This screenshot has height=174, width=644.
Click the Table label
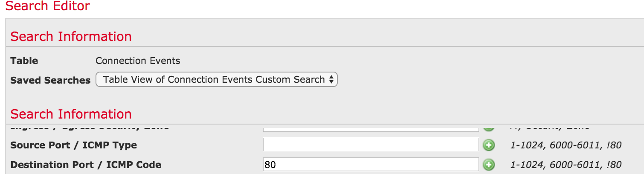coord(24,61)
